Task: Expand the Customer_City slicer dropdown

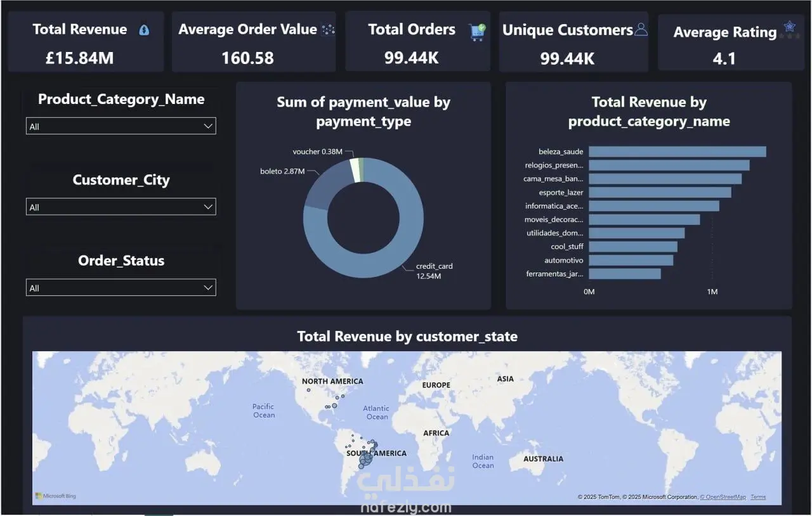Action: (x=121, y=207)
